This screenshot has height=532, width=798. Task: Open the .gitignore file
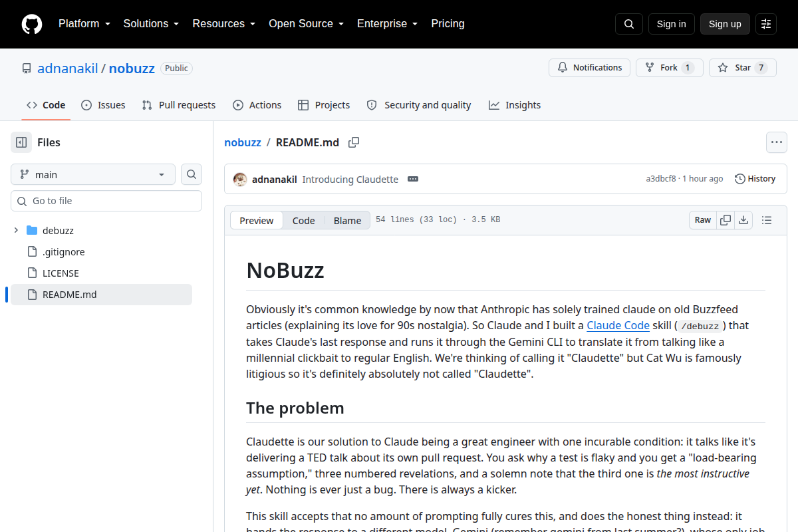[x=64, y=252]
